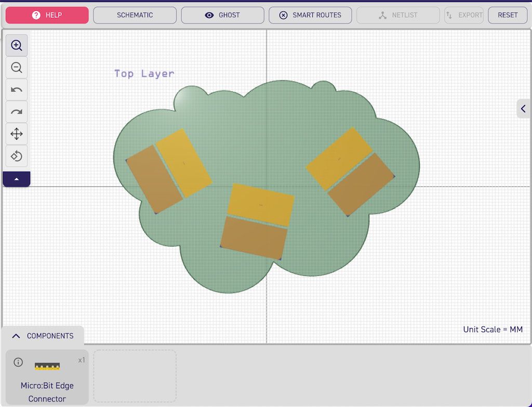Redo the last action
The height and width of the screenshot is (407, 532).
pyautogui.click(x=17, y=112)
